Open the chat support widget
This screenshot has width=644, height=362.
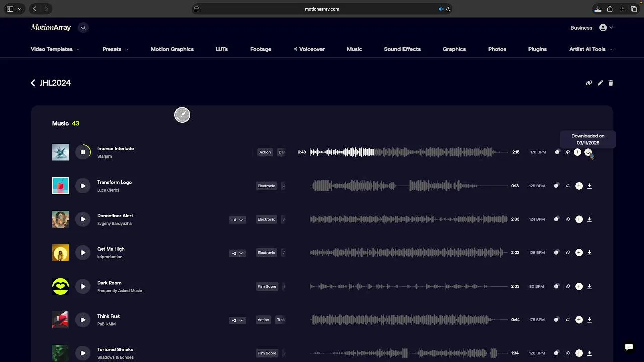(629, 347)
